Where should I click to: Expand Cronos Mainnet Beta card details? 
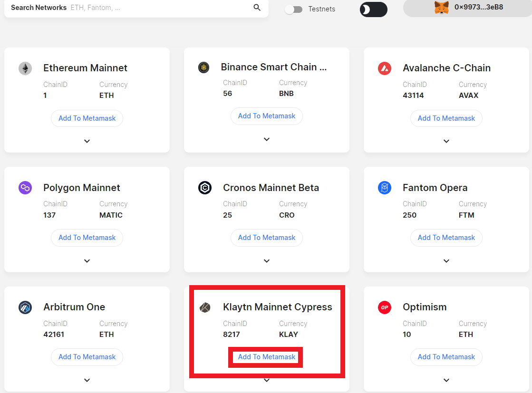click(x=267, y=261)
